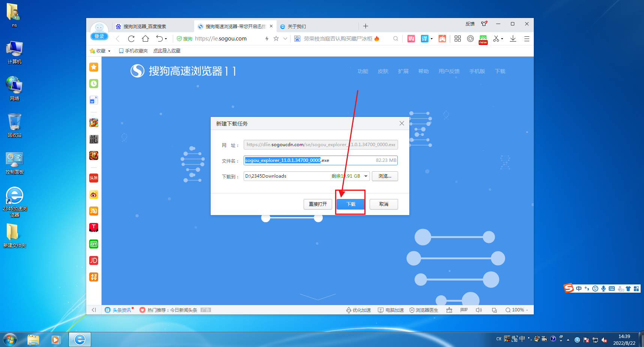Open the browser hamburger menu

[x=527, y=39]
